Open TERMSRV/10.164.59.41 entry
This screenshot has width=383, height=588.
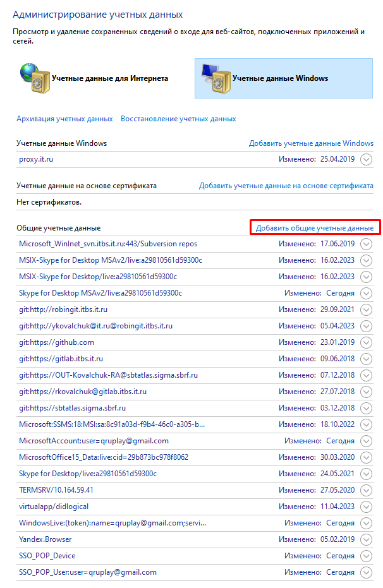[56, 491]
